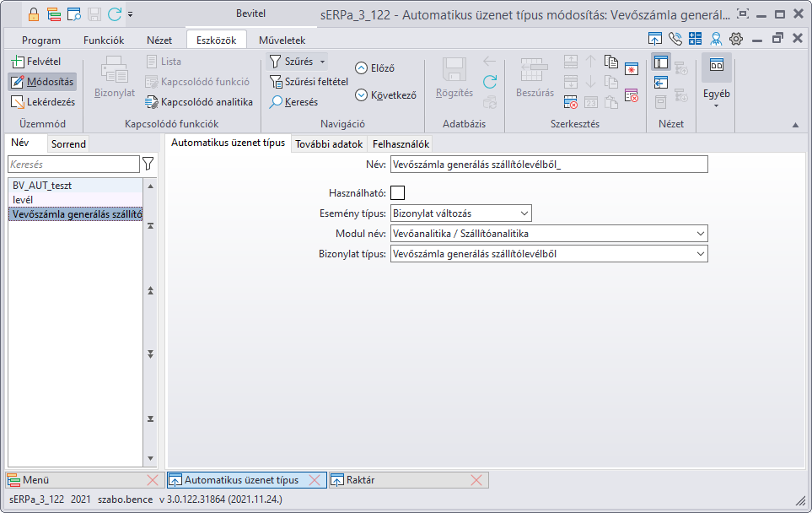This screenshot has width=812, height=513.
Task: Switch to the Műveletek ribbon tab
Action: click(x=282, y=40)
